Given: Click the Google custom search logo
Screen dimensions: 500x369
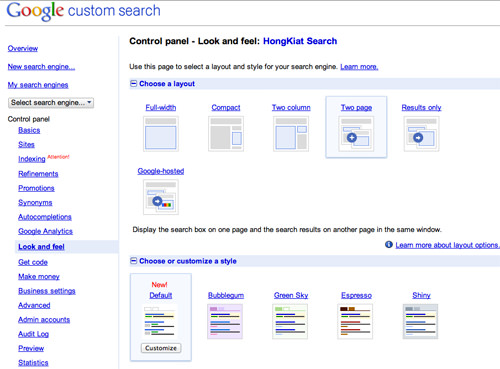Looking at the screenshot, I should 83,11.
